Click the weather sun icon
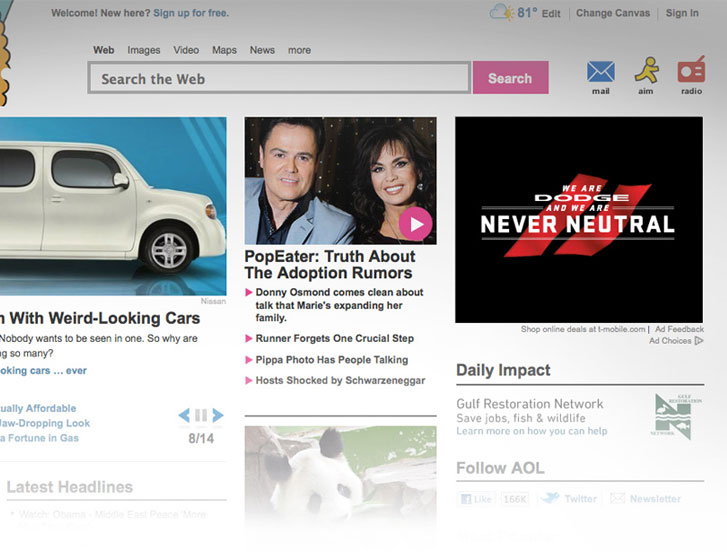727x552 pixels. coord(502,13)
